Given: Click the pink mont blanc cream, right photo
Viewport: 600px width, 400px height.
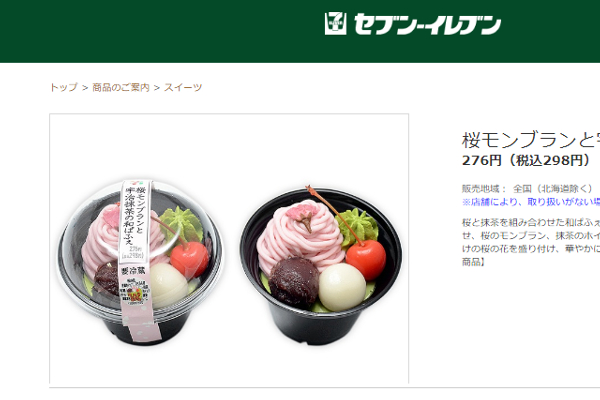Looking at the screenshot, I should click(x=301, y=236).
